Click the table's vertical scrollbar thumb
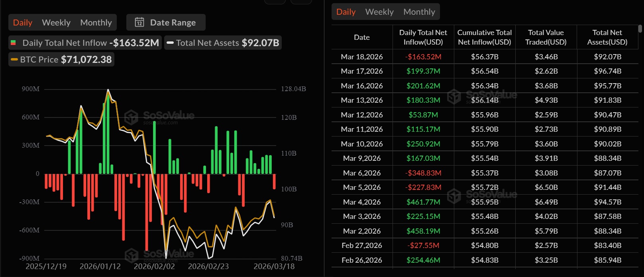Image resolution: width=644 pixels, height=277 pixels. tap(640, 29)
